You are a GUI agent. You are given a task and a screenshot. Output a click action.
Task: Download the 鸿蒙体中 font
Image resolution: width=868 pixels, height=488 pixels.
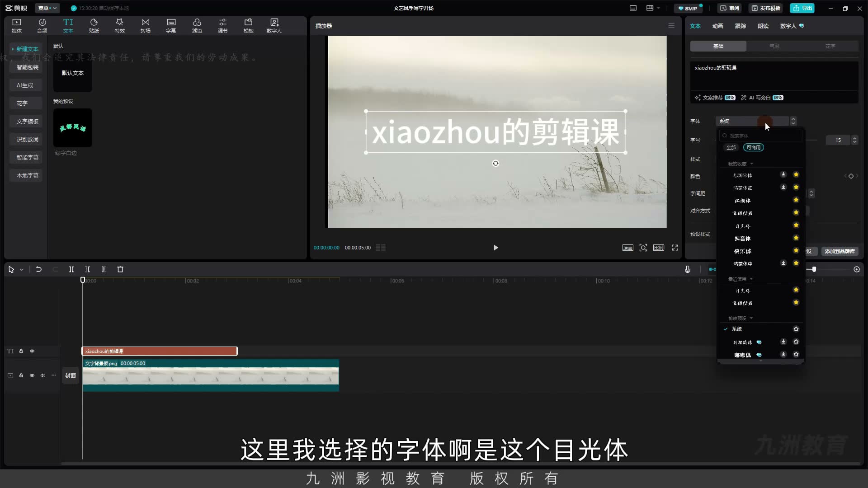[x=783, y=263]
